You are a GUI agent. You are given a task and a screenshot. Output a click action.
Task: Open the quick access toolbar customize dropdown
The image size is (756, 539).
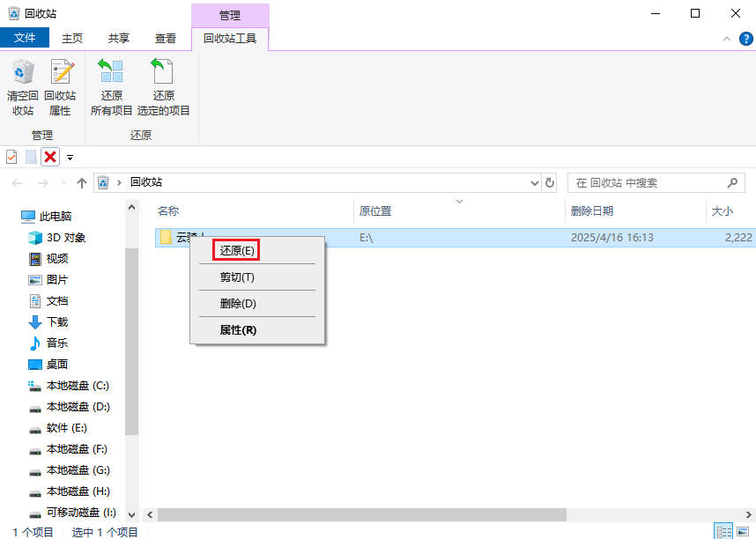pos(70,158)
